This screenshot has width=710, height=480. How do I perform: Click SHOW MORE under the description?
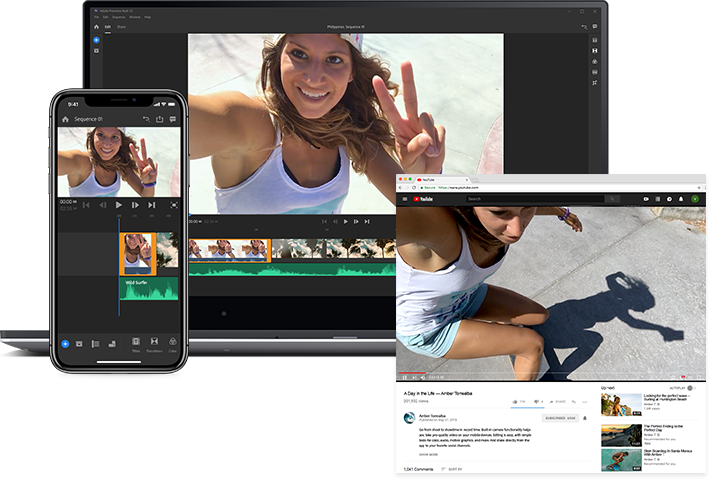(428, 455)
